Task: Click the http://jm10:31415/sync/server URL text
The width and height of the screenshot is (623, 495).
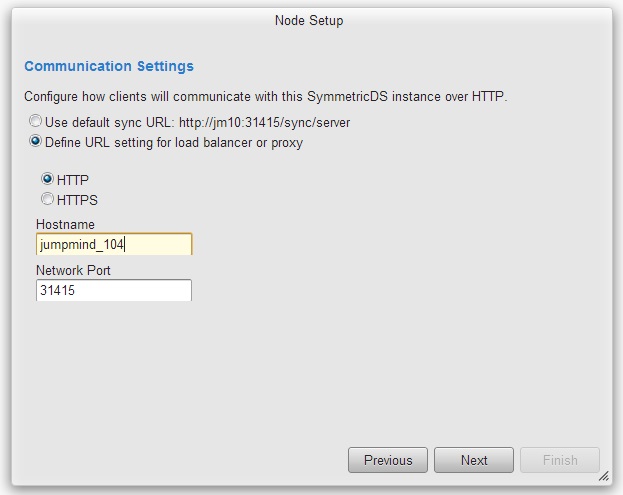Action: 265,123
